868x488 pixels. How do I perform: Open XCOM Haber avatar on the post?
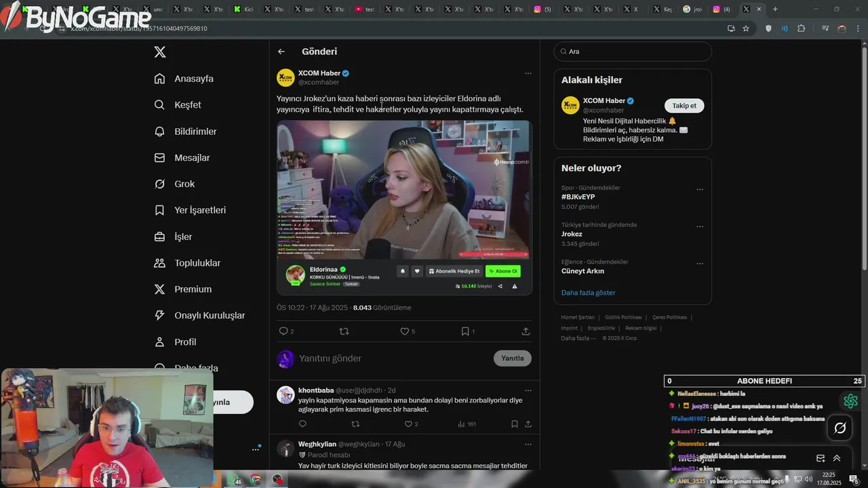click(x=285, y=77)
